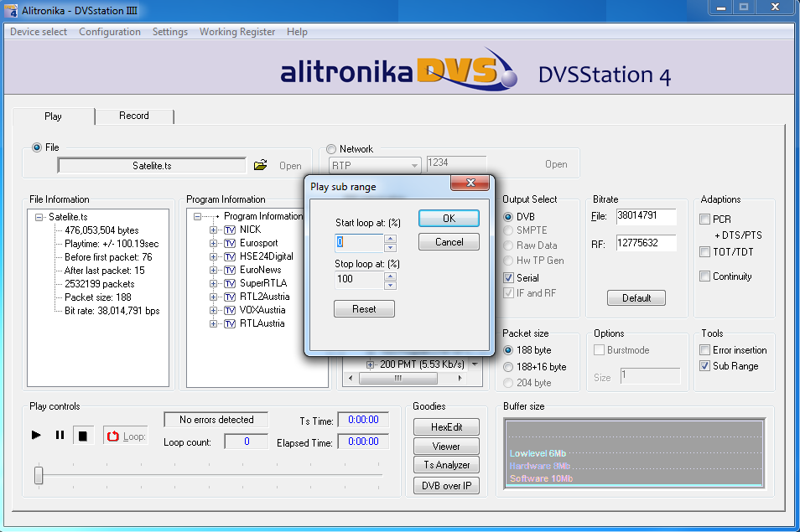Open the Ts Analyzer goodie
The image size is (800, 532).
[x=446, y=465]
